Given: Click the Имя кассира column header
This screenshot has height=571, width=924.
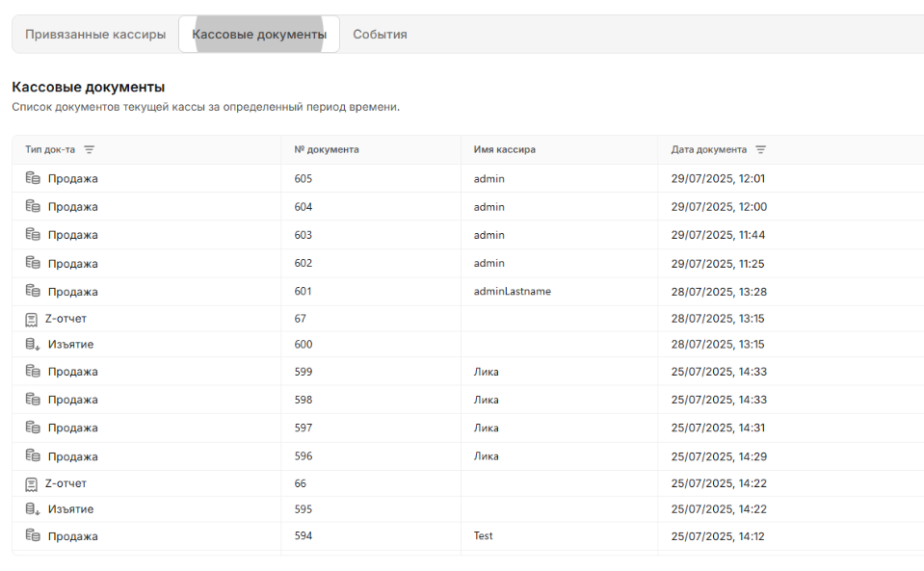Looking at the screenshot, I should 505,150.
